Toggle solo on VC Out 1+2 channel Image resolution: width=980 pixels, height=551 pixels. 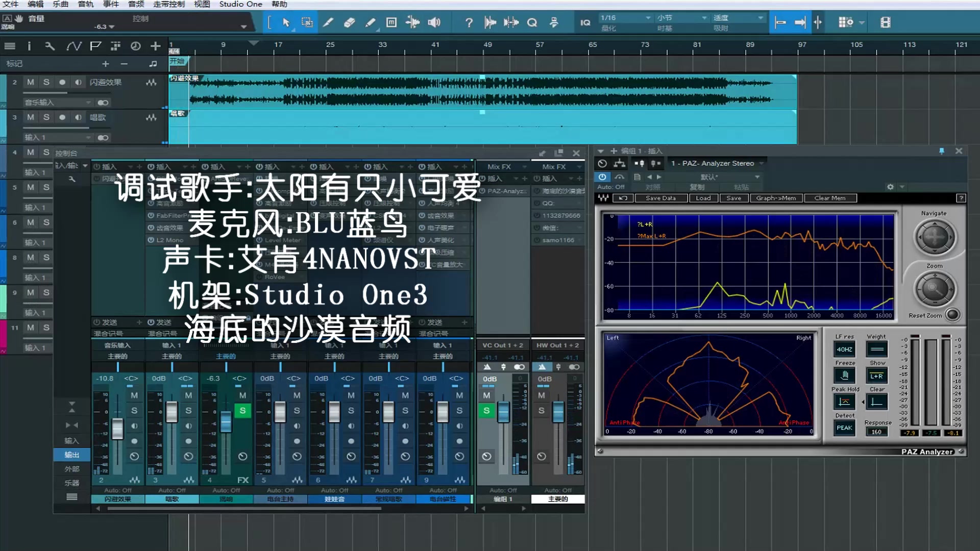coord(486,411)
